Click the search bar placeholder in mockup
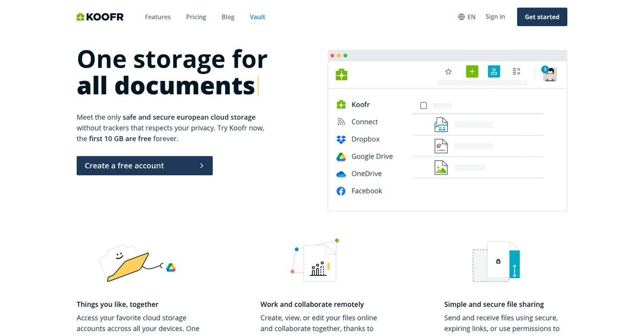The height and width of the screenshot is (336, 644). pyautogui.click(x=482, y=83)
